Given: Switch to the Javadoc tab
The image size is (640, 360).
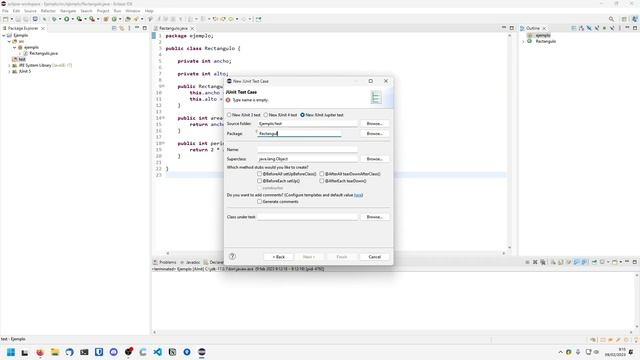Looking at the screenshot, I should pos(190,262).
